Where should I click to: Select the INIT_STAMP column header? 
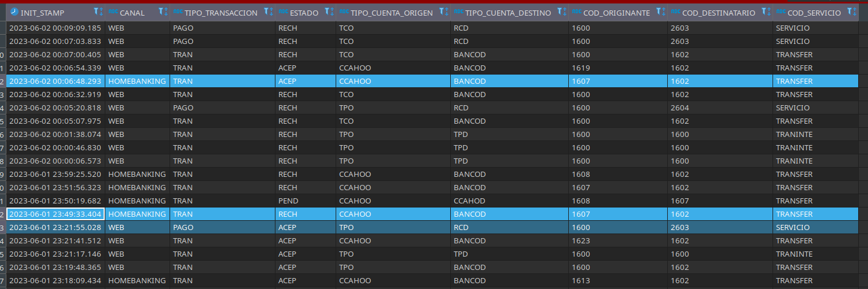[x=56, y=13]
